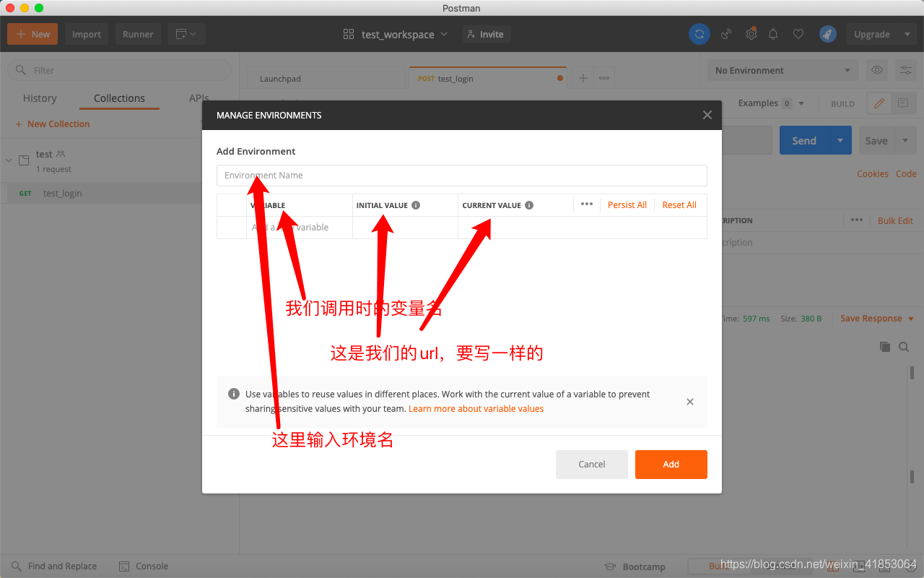Expand the Send button dropdown arrow

coord(840,140)
